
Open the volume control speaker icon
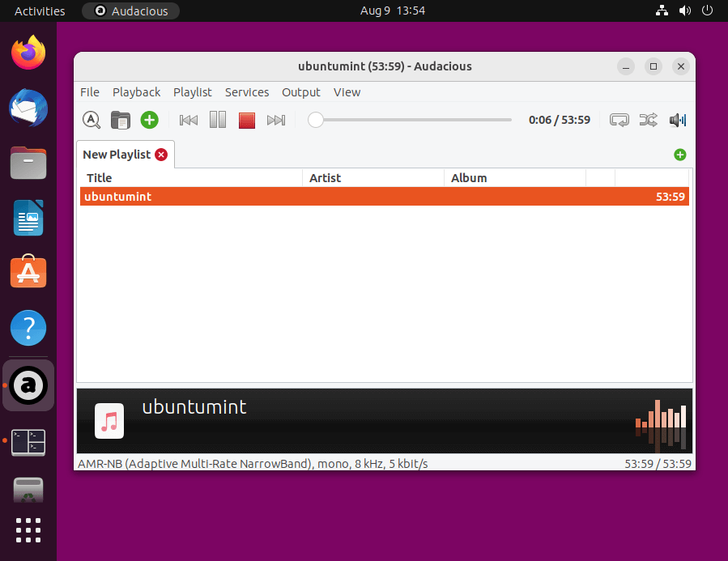click(678, 120)
